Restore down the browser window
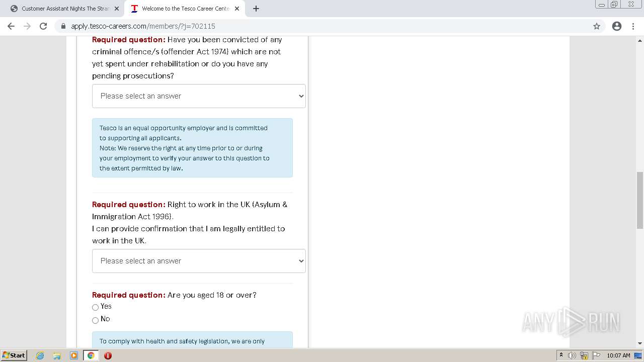The width and height of the screenshot is (644, 362). tap(614, 5)
